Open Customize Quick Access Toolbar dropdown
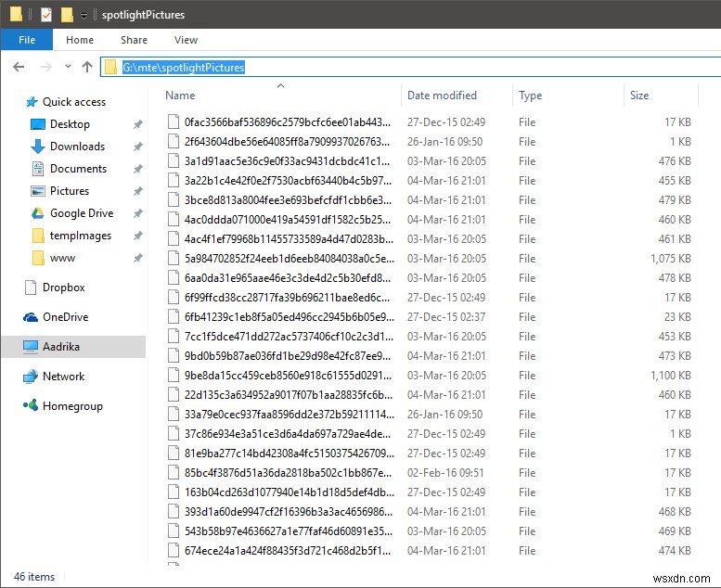 coord(84,16)
